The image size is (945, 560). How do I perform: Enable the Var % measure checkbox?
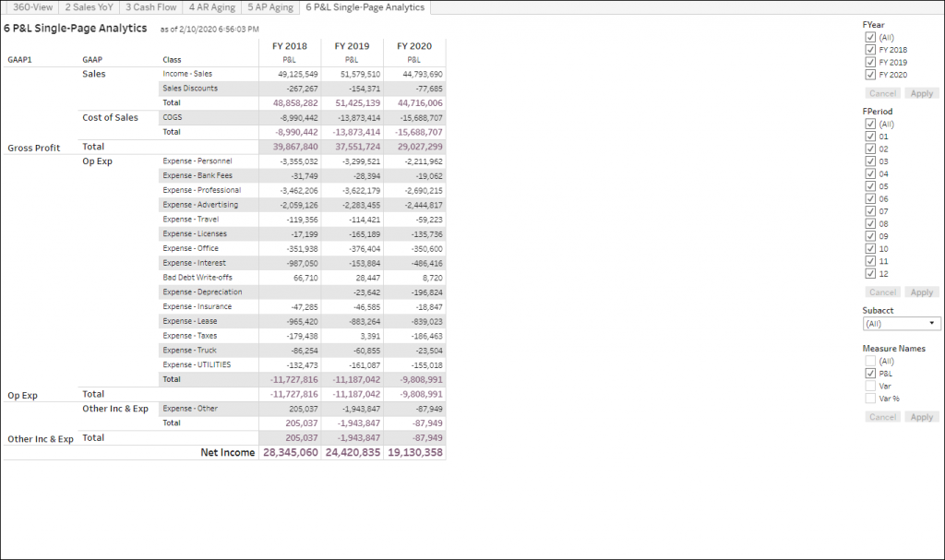point(870,398)
